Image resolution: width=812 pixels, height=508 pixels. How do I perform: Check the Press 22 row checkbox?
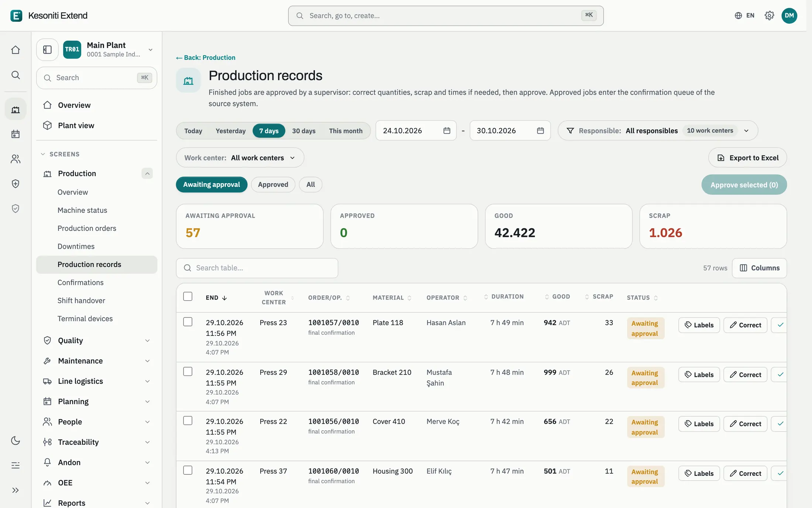coord(188,420)
